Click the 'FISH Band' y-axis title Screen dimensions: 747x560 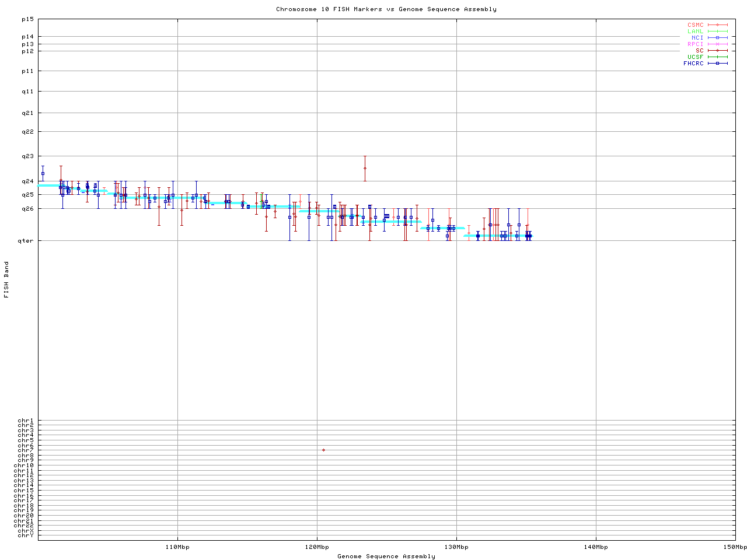pos(6,279)
